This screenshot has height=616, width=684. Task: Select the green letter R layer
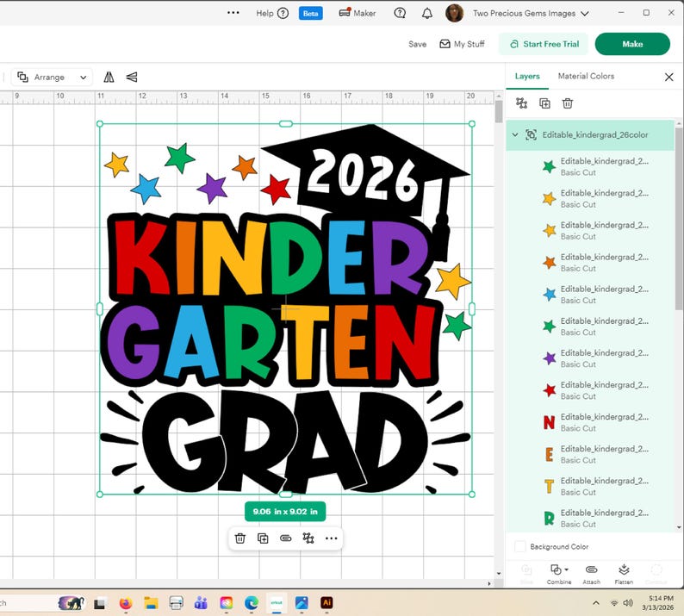point(590,518)
